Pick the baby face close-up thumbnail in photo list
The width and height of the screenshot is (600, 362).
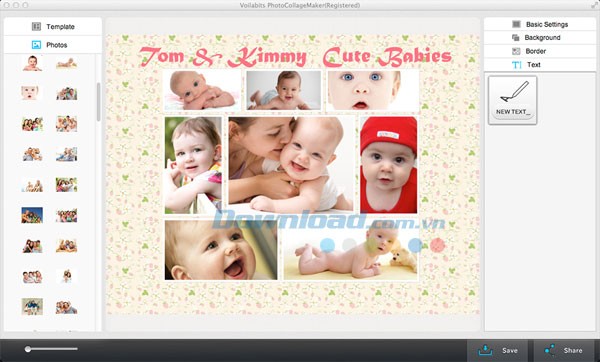coord(30,93)
